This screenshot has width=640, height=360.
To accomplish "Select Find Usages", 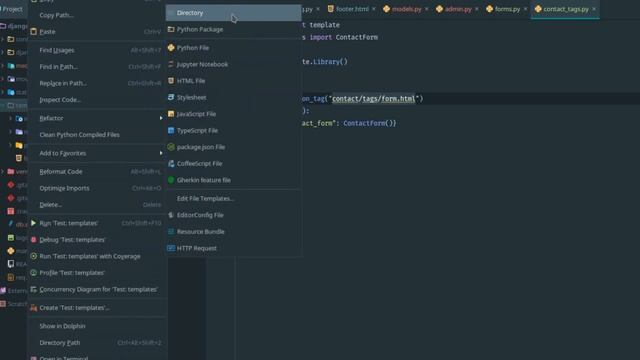I will pos(96,50).
